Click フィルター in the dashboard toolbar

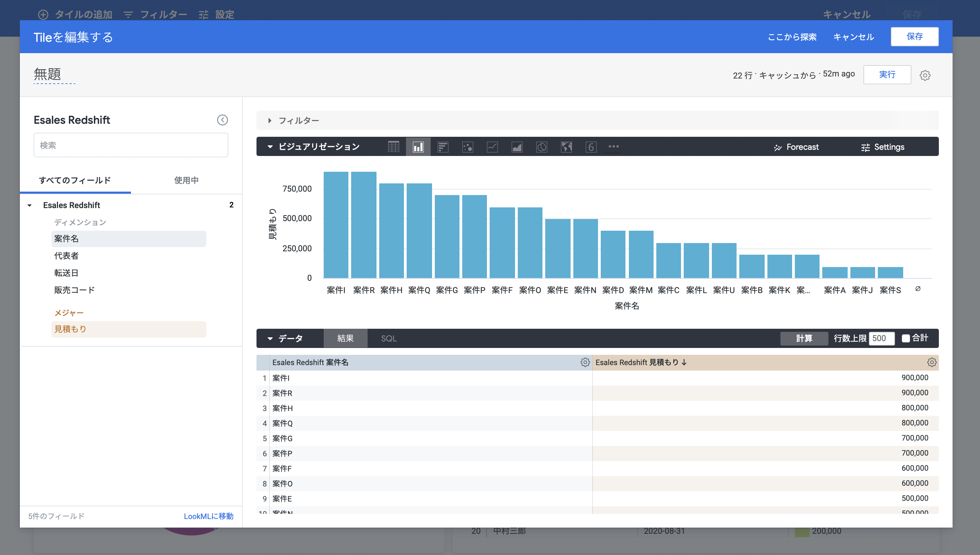[156, 14]
